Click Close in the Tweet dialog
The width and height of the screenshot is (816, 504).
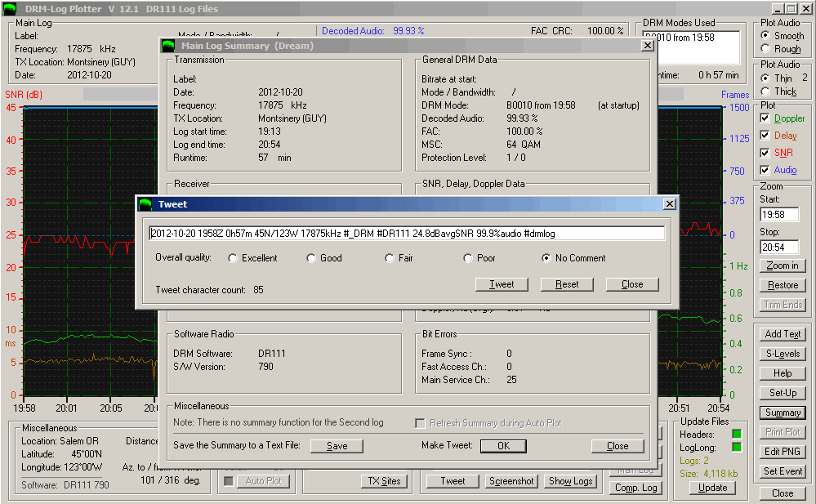point(632,284)
